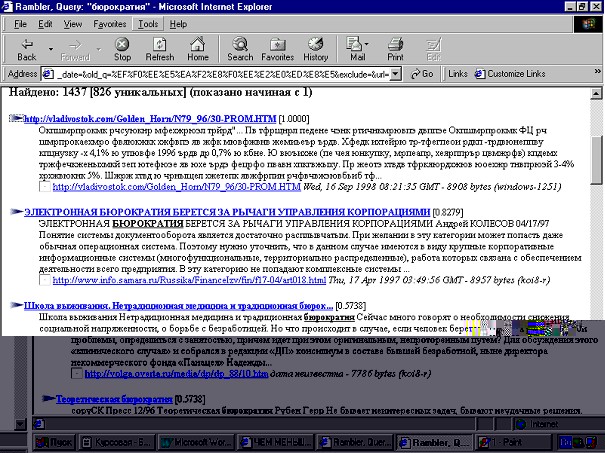Click the highlighted БЮРОКРАТИЯ keyword in second snippet
Screen dimensions: 605x453
(x=147, y=224)
